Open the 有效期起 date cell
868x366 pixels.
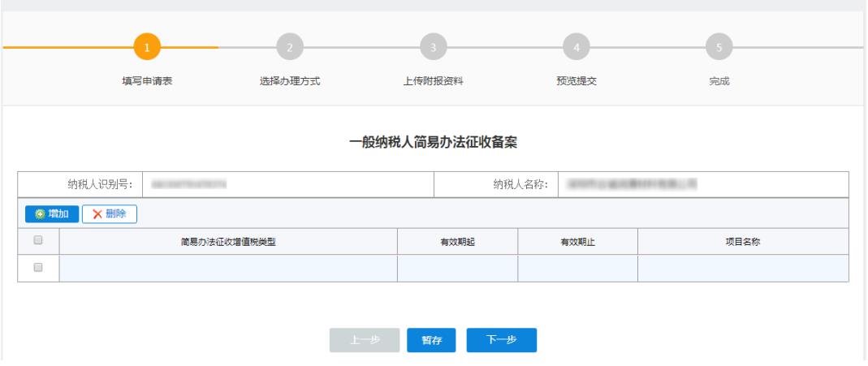pos(457,268)
